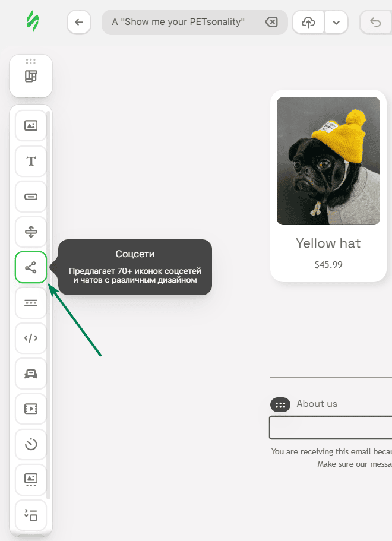Open the structures layout panel
This screenshot has width=392, height=541.
31,76
